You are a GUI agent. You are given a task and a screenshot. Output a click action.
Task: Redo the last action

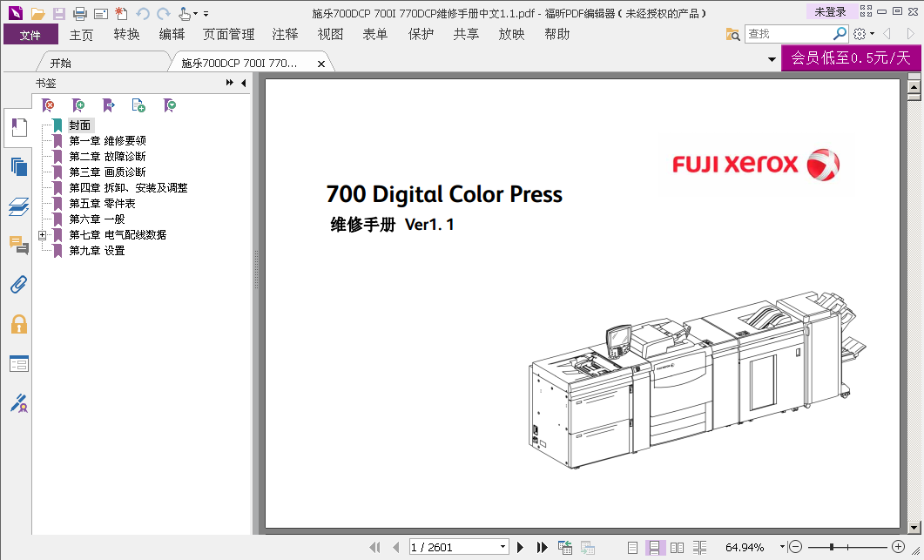(x=163, y=13)
